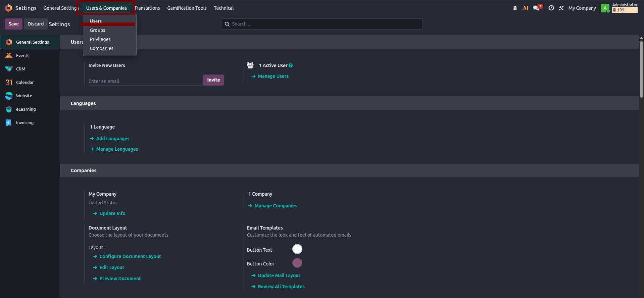
Task: Focus the Enter an email field
Action: pos(146,81)
